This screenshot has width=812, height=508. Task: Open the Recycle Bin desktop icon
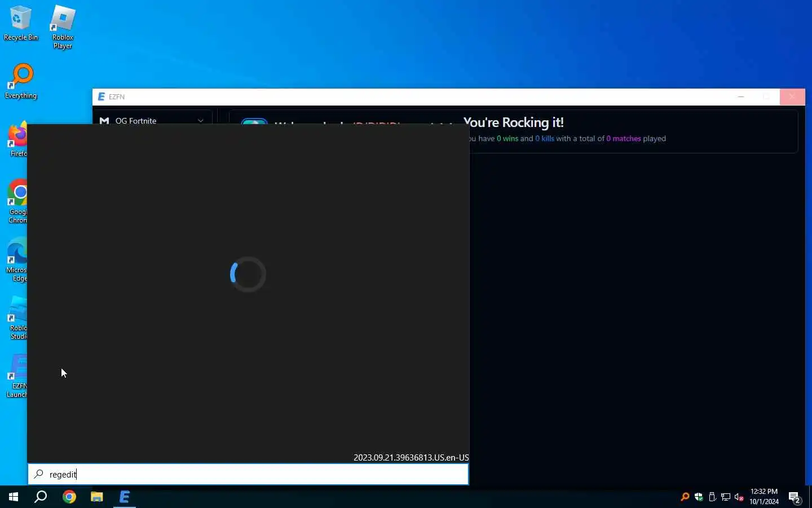point(21,24)
